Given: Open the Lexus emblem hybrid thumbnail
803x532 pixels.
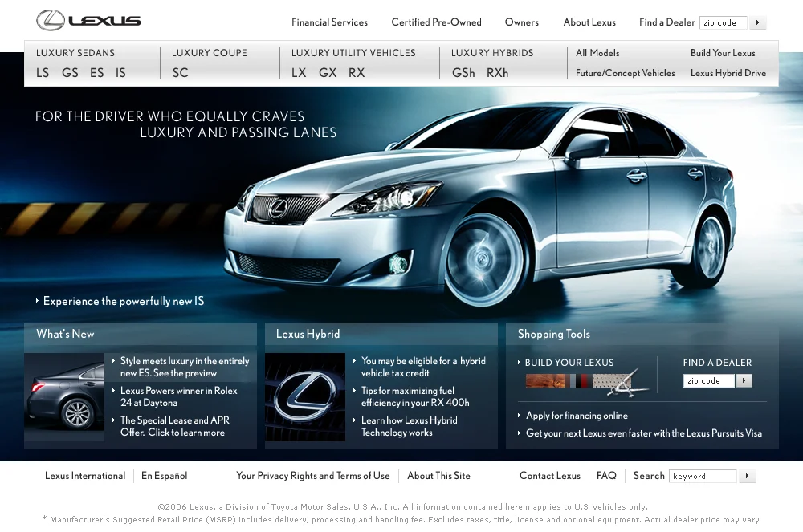Looking at the screenshot, I should point(305,397).
